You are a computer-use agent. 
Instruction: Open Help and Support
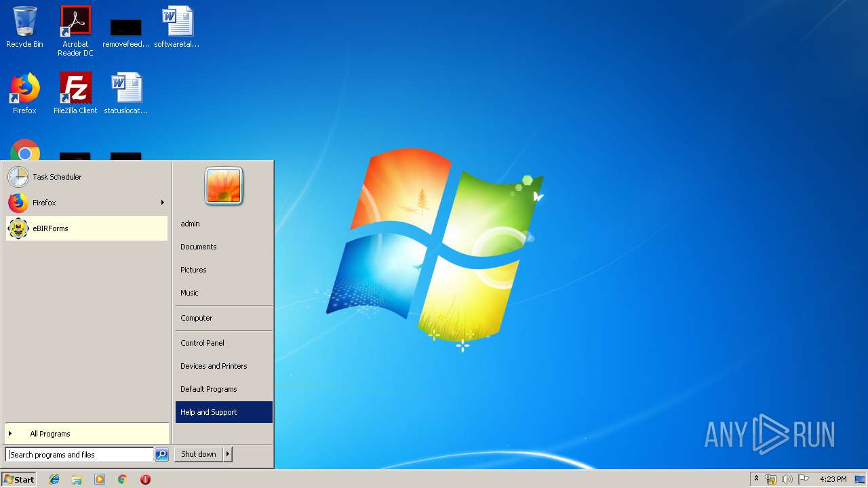[x=224, y=412]
